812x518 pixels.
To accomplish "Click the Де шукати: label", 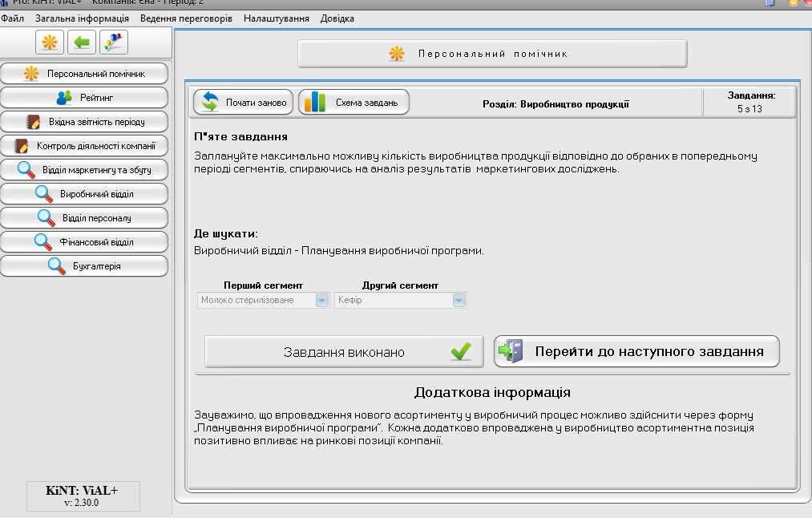I will pyautogui.click(x=226, y=234).
